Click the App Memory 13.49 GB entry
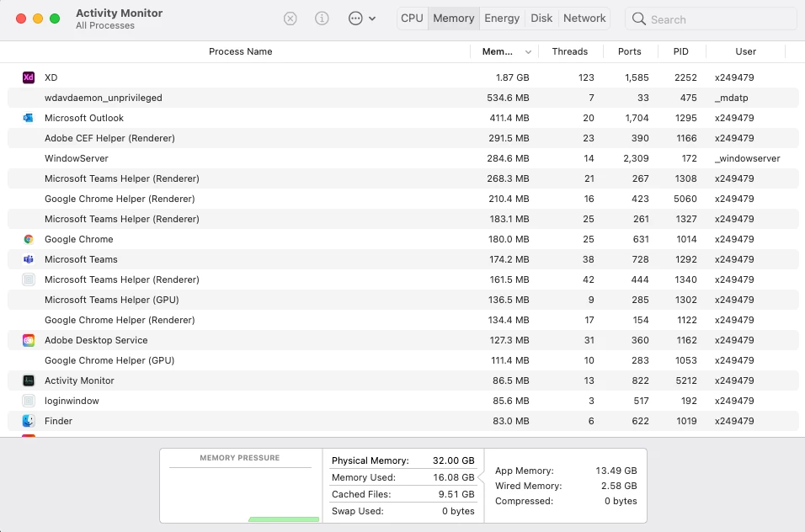Viewport: 805px width, 532px height. point(566,471)
